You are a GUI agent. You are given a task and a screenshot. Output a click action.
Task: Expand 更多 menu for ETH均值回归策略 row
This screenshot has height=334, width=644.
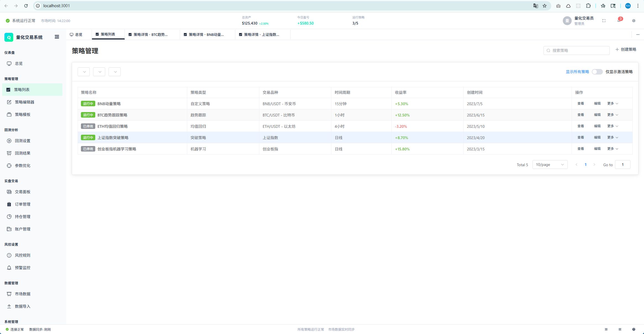pos(613,126)
